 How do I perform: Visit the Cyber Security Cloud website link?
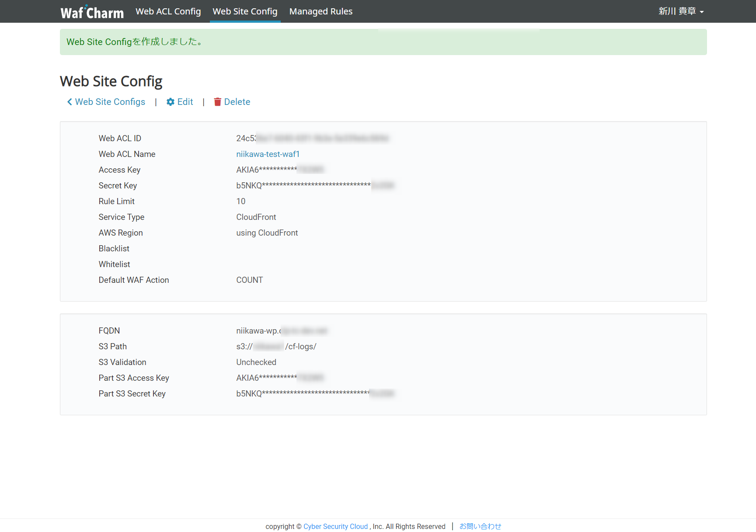click(335, 526)
